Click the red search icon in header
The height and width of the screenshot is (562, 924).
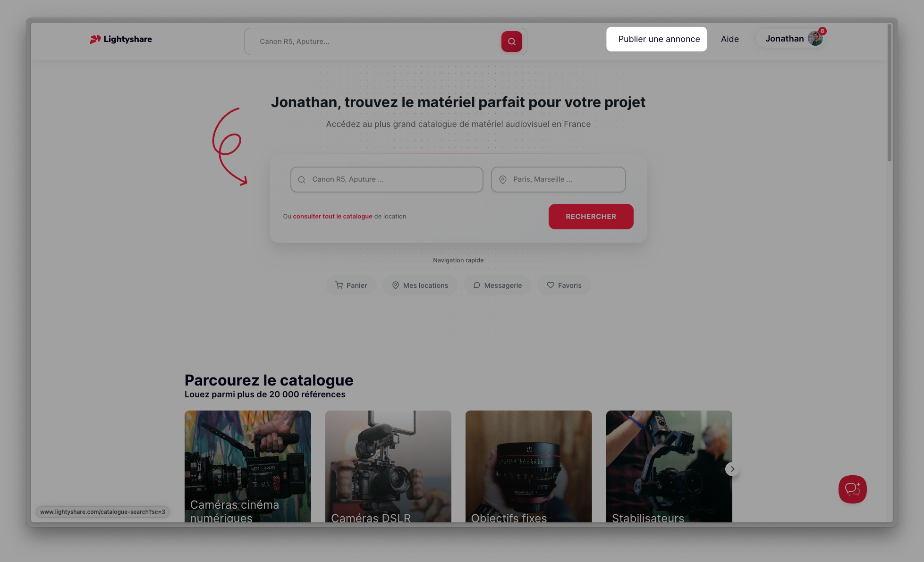(x=511, y=42)
